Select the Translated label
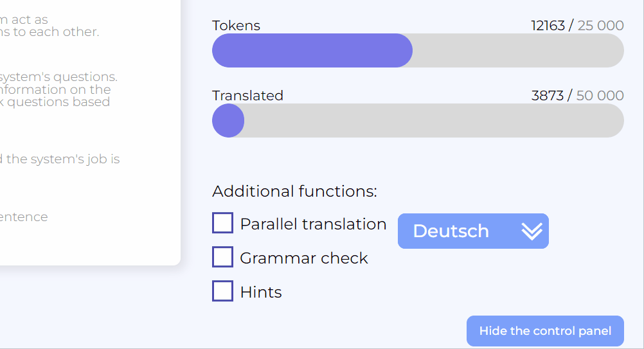 coord(247,96)
